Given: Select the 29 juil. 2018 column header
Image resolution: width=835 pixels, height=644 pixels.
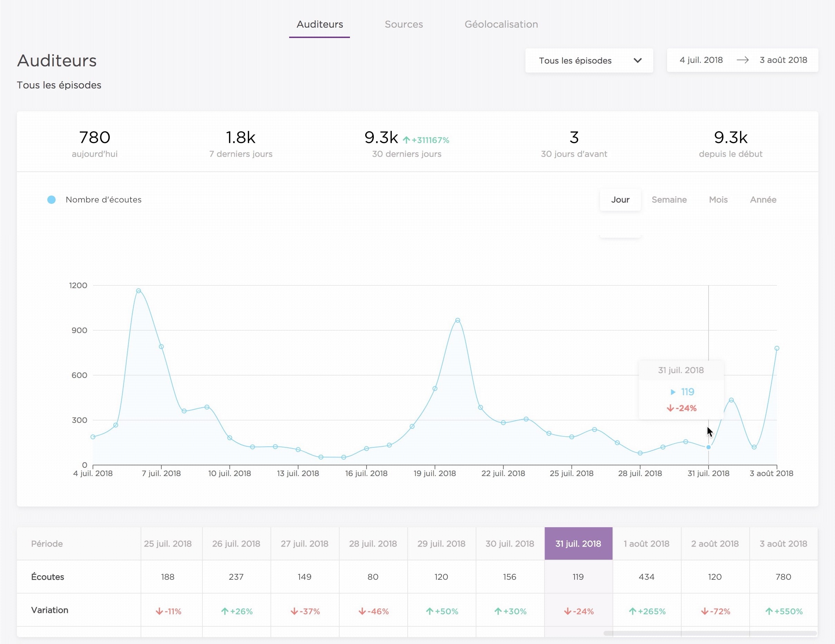Looking at the screenshot, I should pos(442,543).
